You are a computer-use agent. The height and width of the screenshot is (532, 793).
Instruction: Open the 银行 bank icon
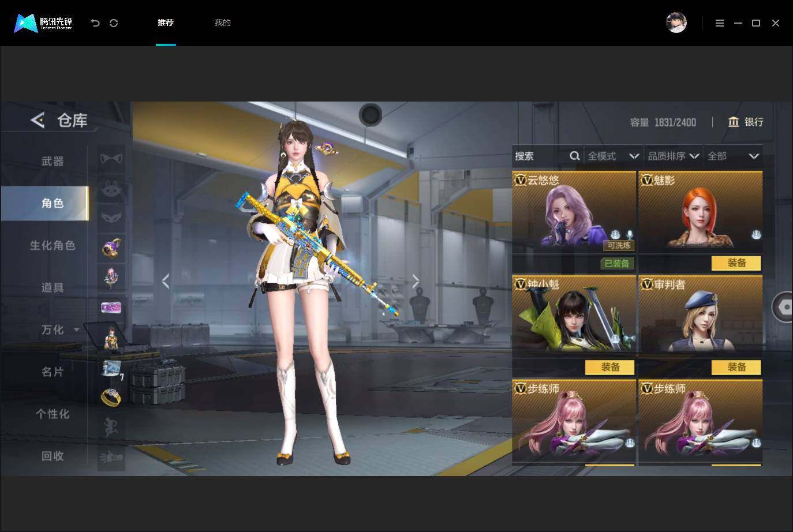click(734, 122)
